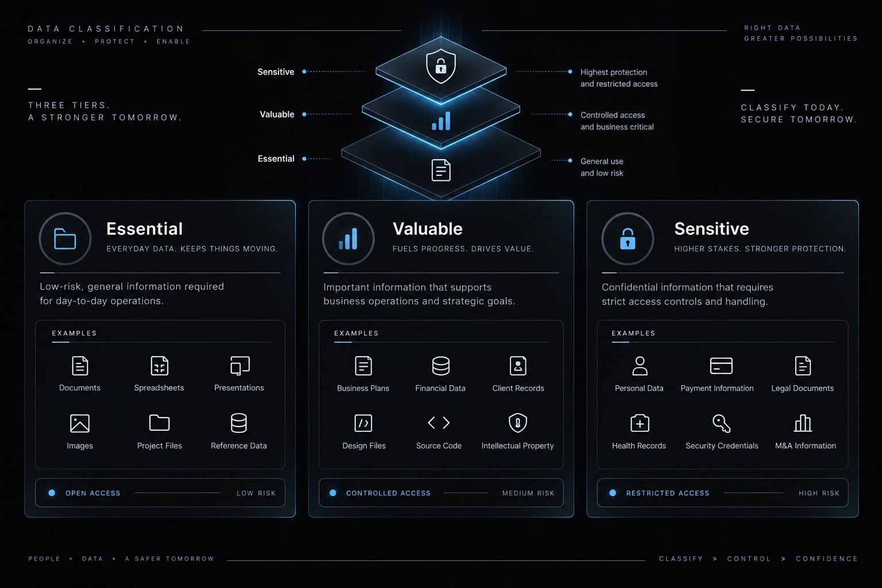Click the folder icon in the Essential card header

(65, 239)
